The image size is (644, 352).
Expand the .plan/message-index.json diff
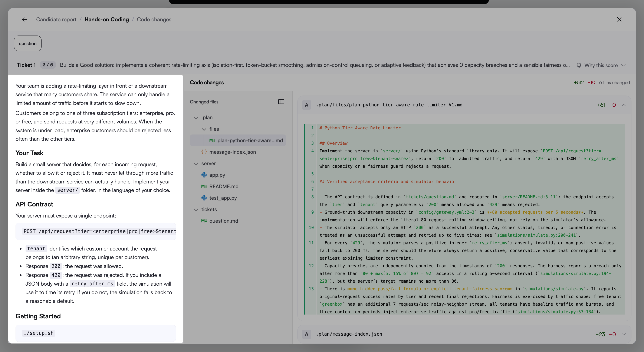pyautogui.click(x=624, y=334)
